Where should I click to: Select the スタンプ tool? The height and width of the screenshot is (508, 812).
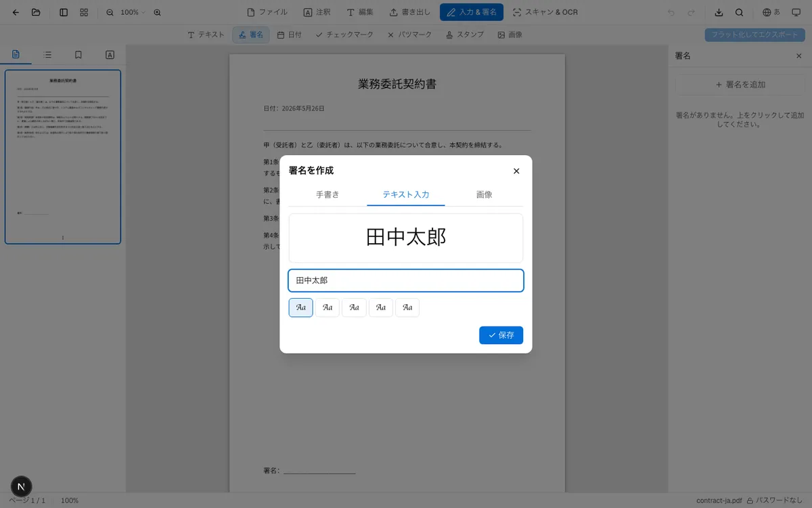tap(465, 35)
